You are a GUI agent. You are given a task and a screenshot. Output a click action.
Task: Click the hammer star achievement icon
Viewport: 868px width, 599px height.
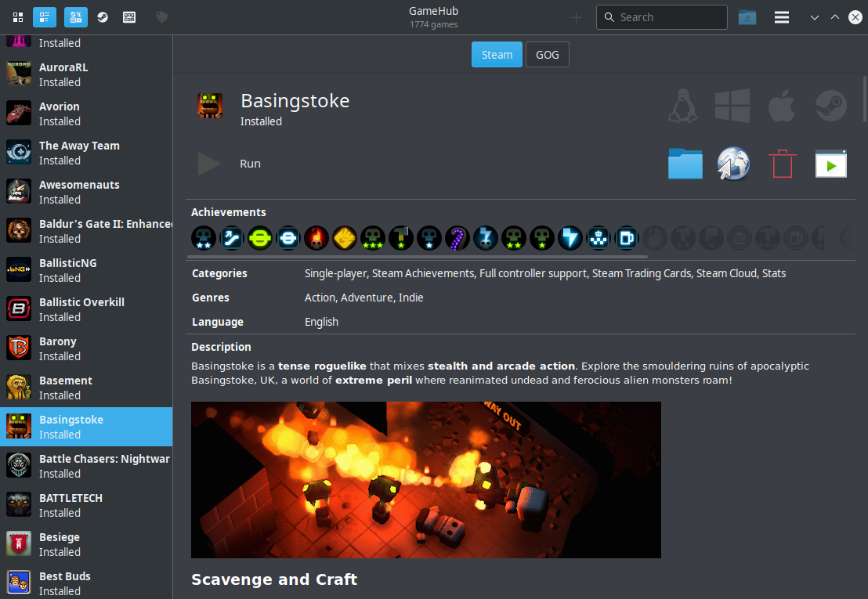[401, 238]
